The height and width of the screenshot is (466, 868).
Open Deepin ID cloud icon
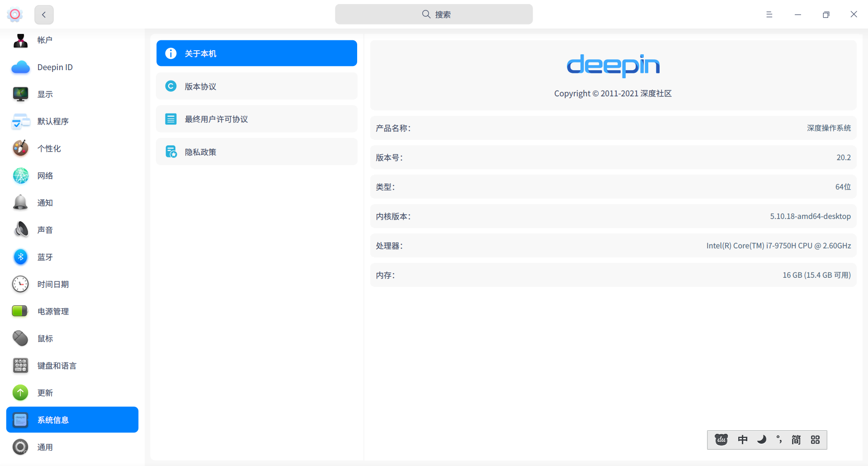pyautogui.click(x=20, y=67)
